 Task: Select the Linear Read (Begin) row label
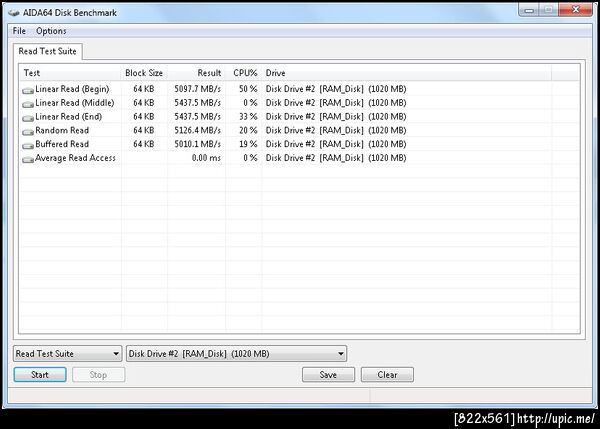point(72,89)
